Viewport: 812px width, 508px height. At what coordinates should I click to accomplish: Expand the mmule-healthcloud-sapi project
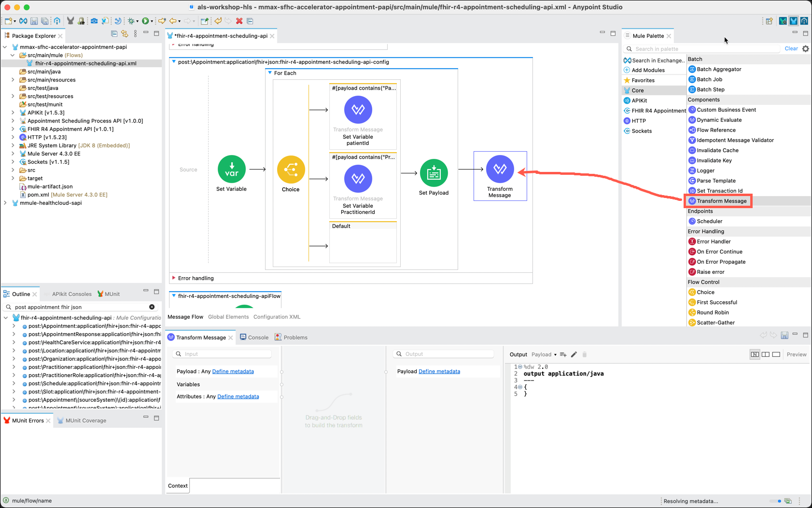coord(5,203)
